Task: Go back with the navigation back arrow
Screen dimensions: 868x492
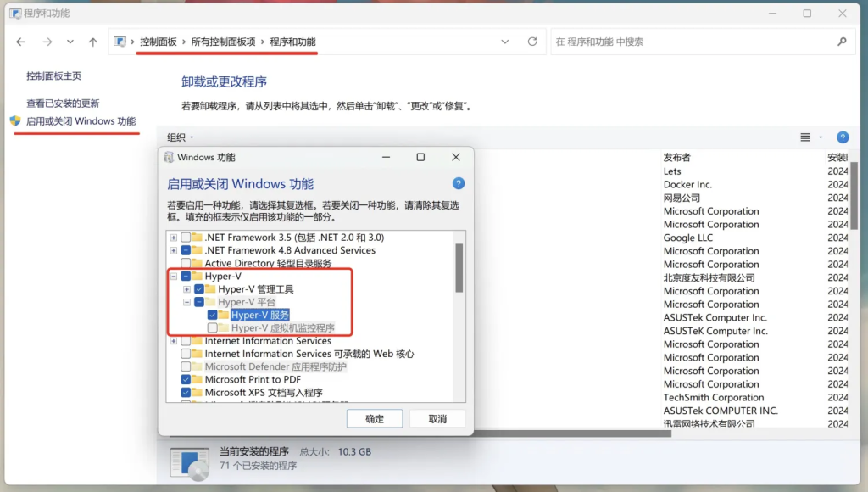Action: tap(21, 42)
